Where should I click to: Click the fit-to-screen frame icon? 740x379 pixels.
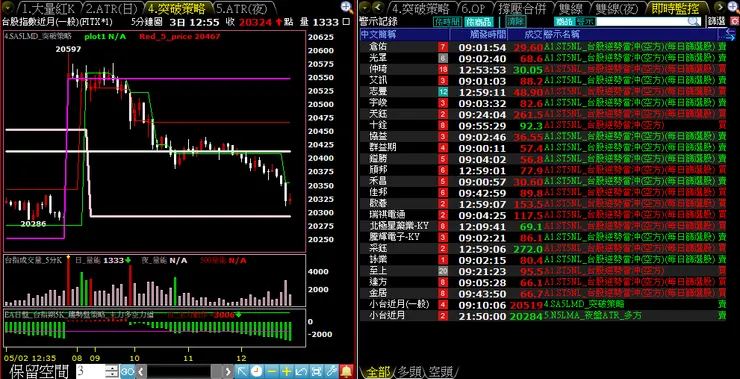point(316,371)
